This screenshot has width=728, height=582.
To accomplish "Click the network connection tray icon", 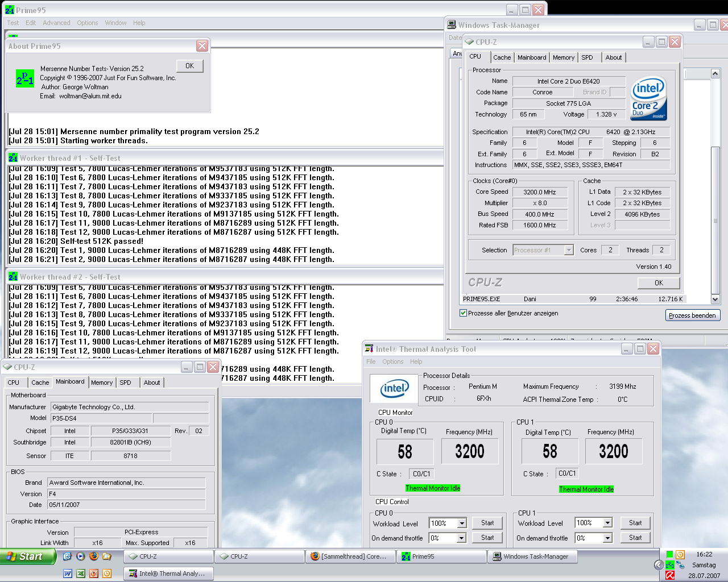I will [680, 565].
